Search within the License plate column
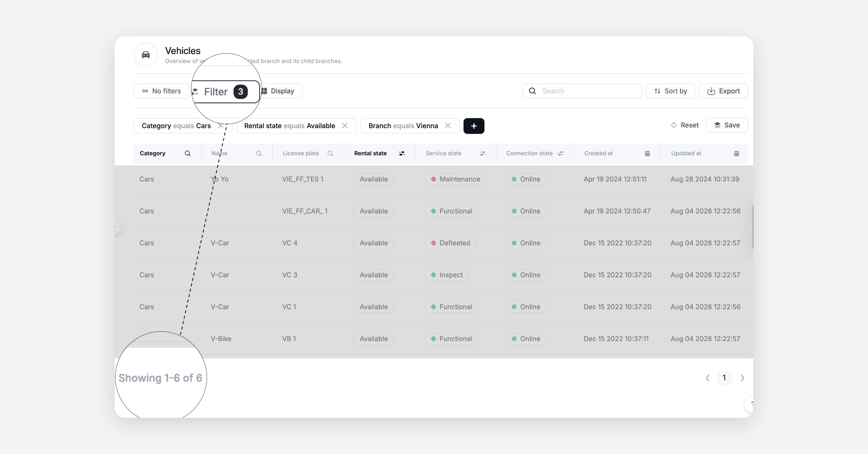 [330, 154]
